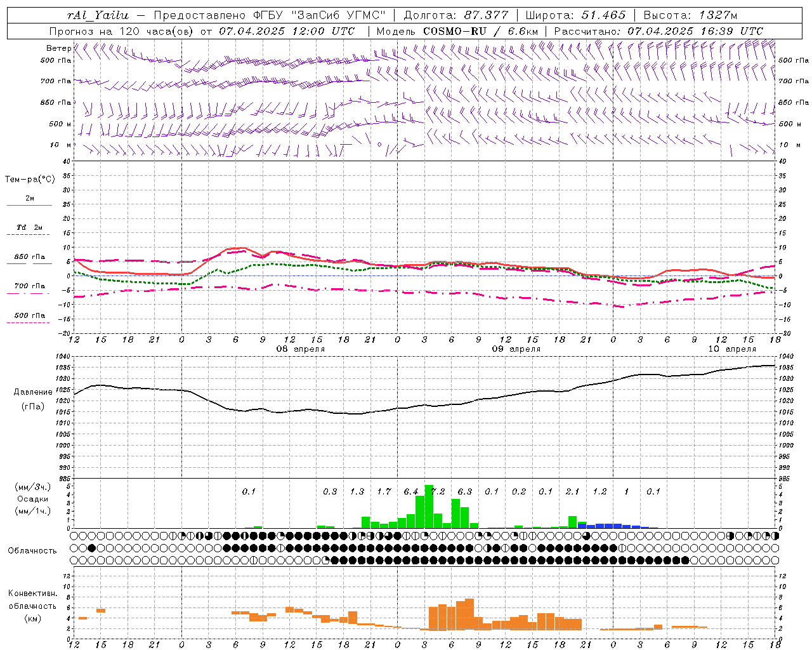Click the Облачность cloudiness label
Screen dimensions: 812x650
(32, 551)
